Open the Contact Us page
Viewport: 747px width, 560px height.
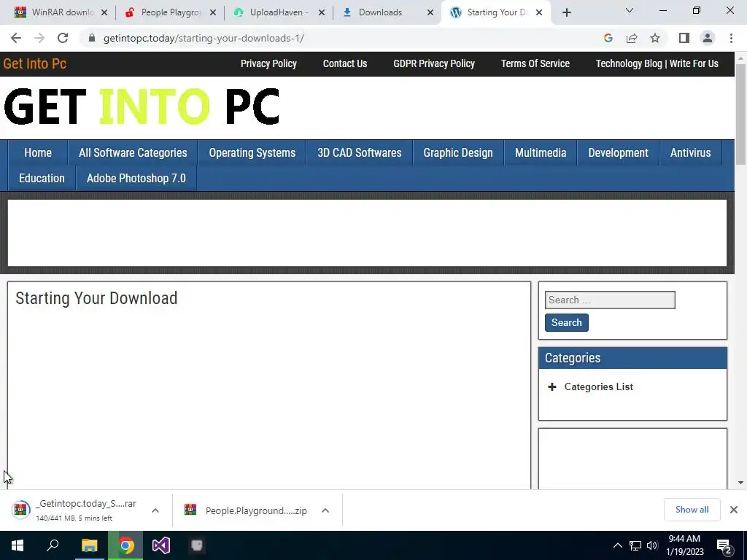pos(345,64)
